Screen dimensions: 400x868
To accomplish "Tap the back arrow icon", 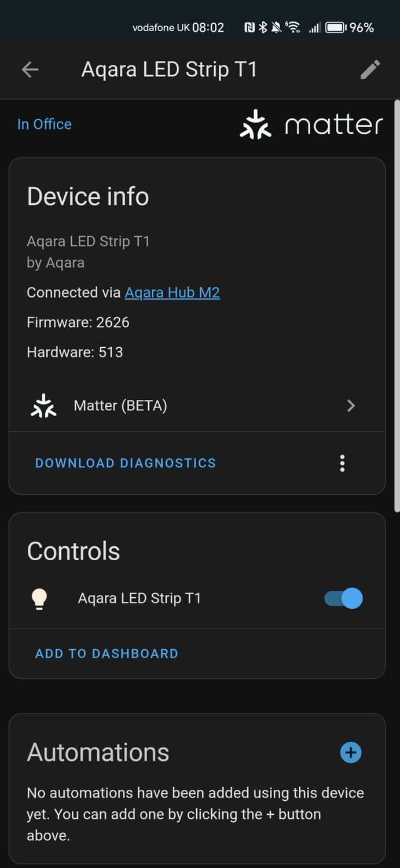I will click(30, 70).
